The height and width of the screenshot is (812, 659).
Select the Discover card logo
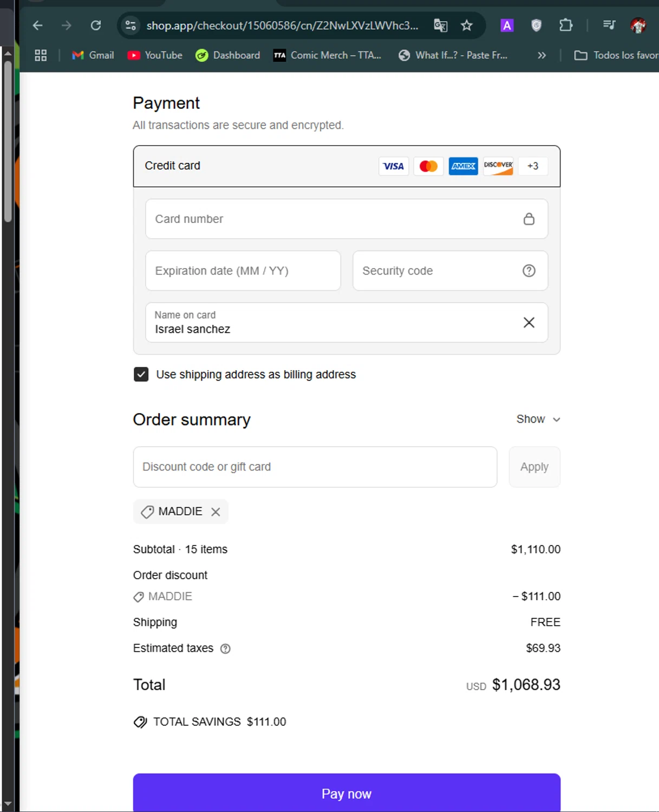click(498, 166)
